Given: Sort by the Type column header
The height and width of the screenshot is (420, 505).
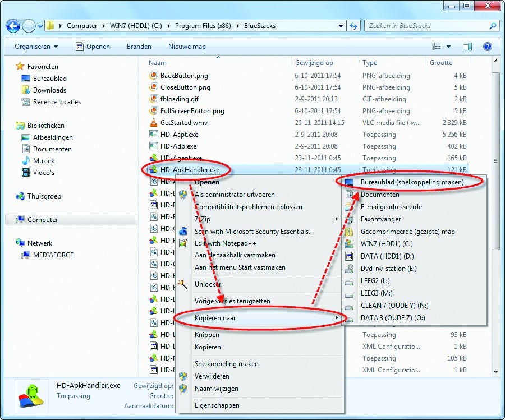Looking at the screenshot, I should pos(369,63).
